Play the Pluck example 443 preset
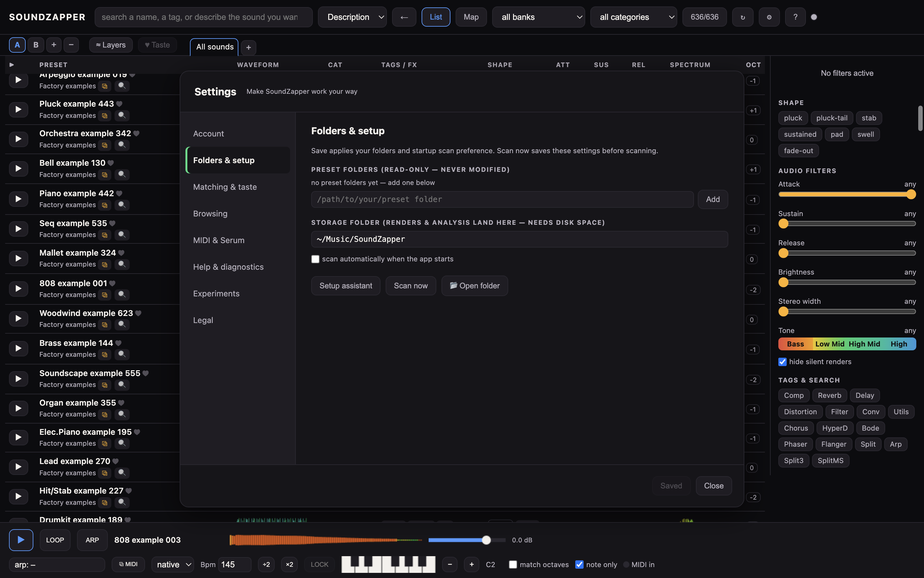924x578 pixels. [x=18, y=109]
